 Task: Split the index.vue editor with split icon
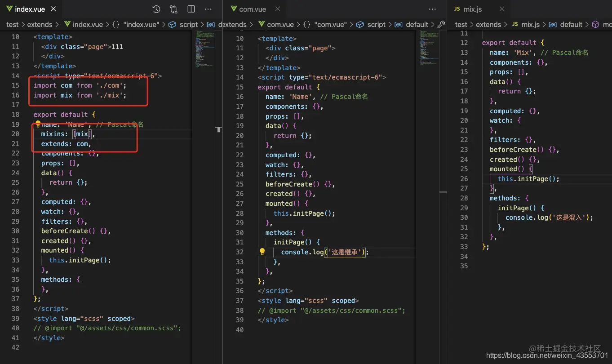click(191, 9)
